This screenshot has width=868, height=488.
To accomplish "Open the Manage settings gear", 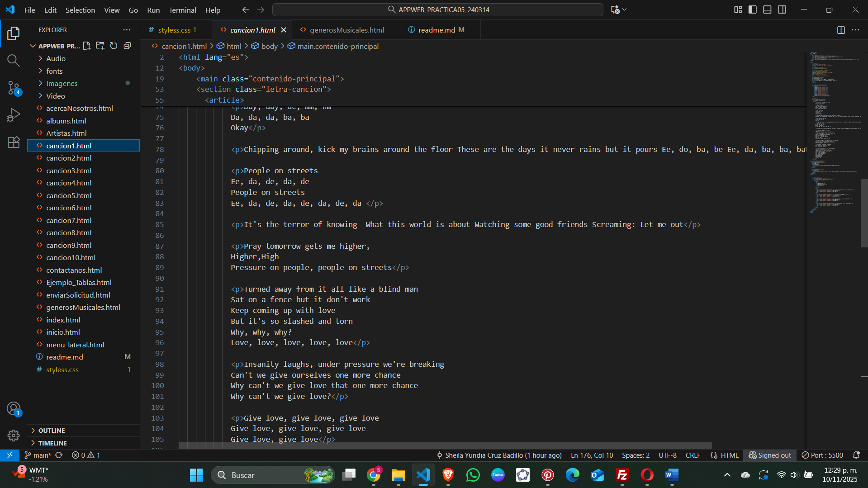I will [14, 435].
